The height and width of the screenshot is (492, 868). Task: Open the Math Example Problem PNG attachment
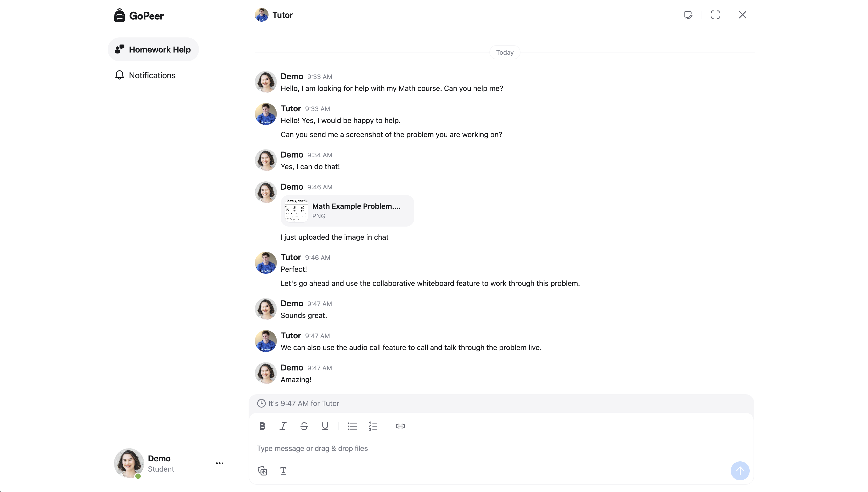[x=347, y=211]
